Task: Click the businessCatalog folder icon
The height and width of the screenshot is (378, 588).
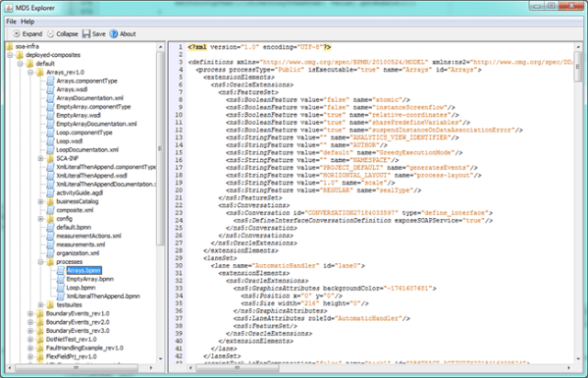Action: [51, 201]
